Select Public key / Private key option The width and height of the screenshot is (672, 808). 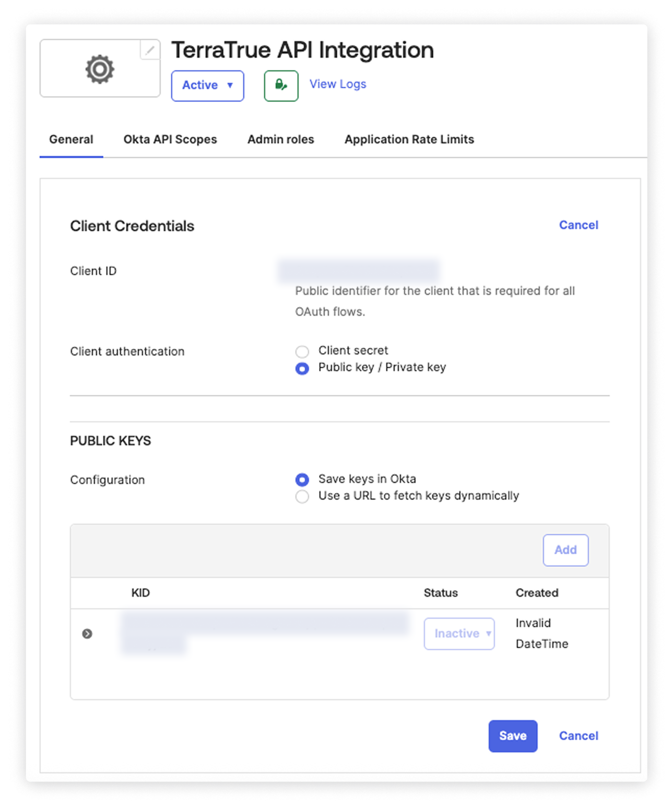(302, 368)
